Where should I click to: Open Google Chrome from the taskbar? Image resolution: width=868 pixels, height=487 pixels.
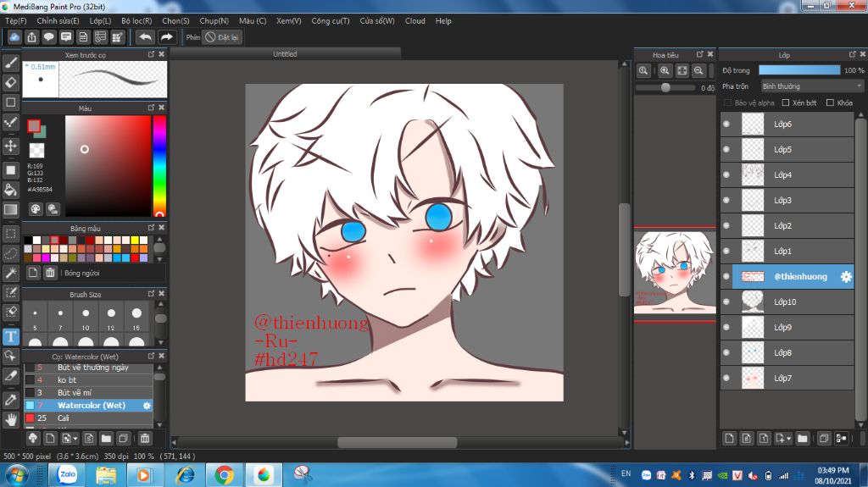click(224, 475)
